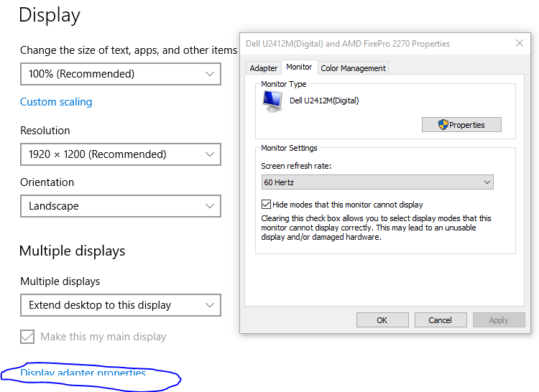Click the OK button in the dialog
The width and height of the screenshot is (539, 392).
click(382, 320)
